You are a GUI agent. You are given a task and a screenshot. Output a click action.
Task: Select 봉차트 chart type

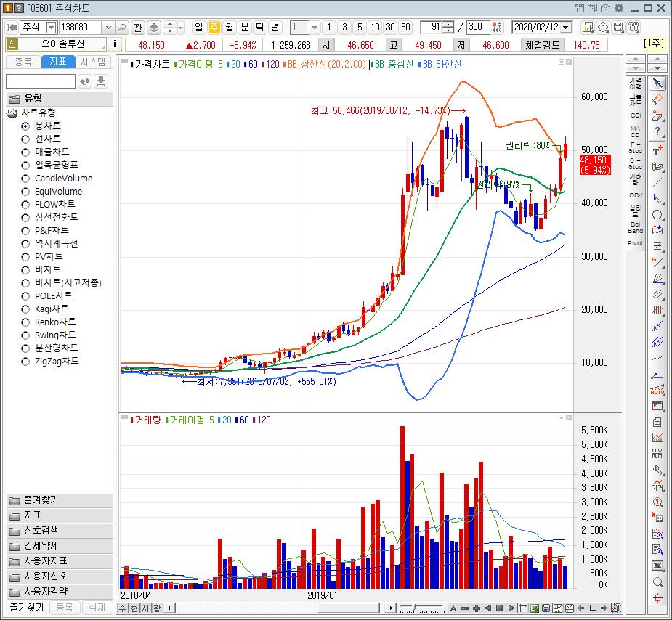[42, 126]
